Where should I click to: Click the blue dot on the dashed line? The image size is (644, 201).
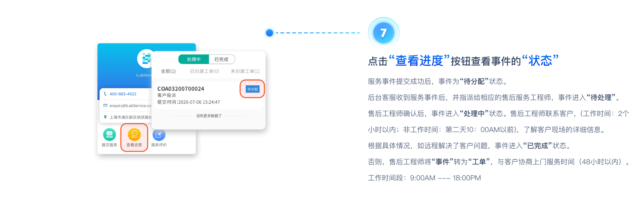[x=269, y=33]
